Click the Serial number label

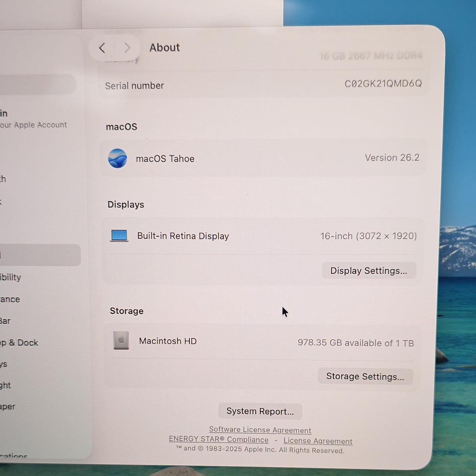pyautogui.click(x=134, y=86)
